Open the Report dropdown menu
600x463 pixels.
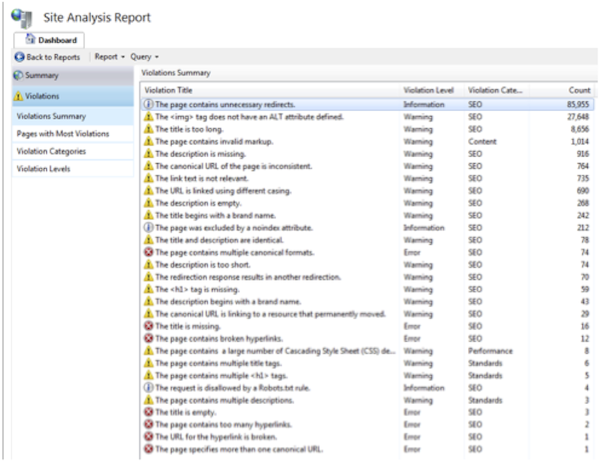coord(109,57)
